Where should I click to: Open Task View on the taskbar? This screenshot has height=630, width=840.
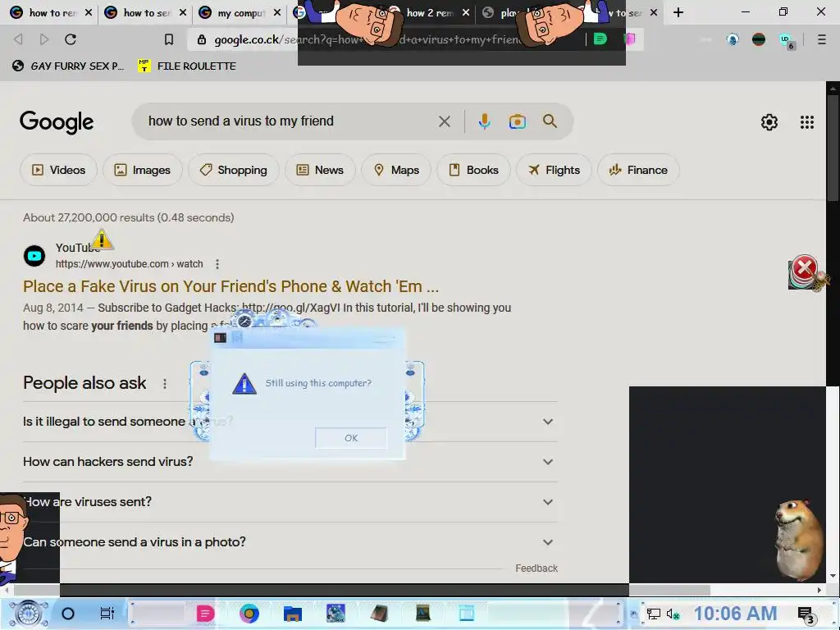(x=107, y=614)
